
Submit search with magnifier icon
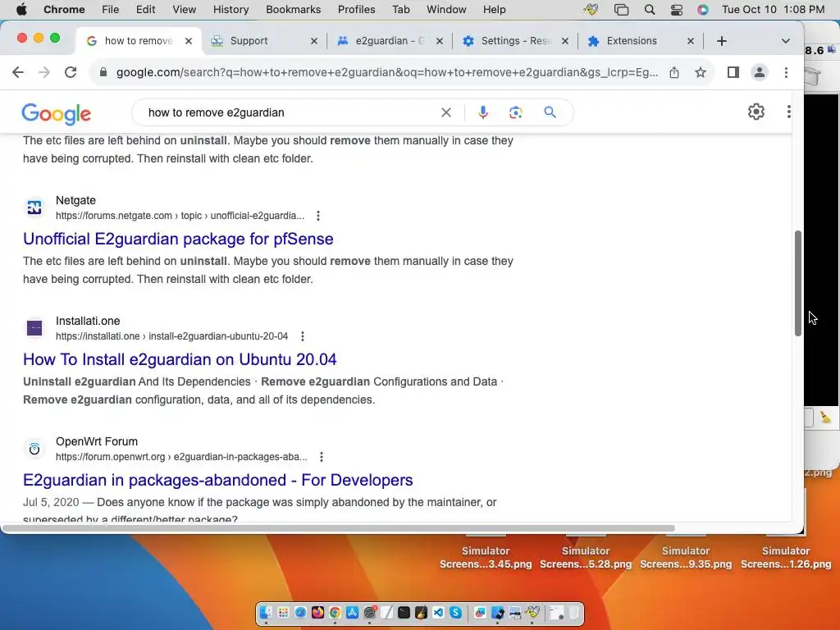(x=550, y=112)
